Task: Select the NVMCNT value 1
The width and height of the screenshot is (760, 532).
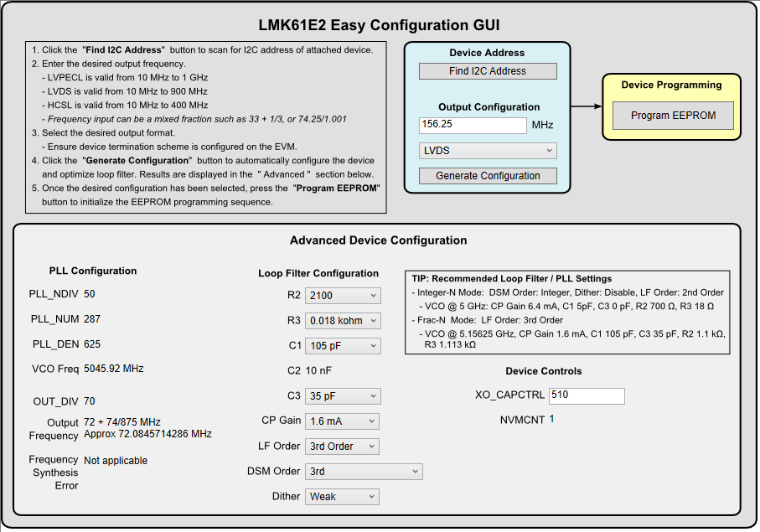Action: coord(551,419)
